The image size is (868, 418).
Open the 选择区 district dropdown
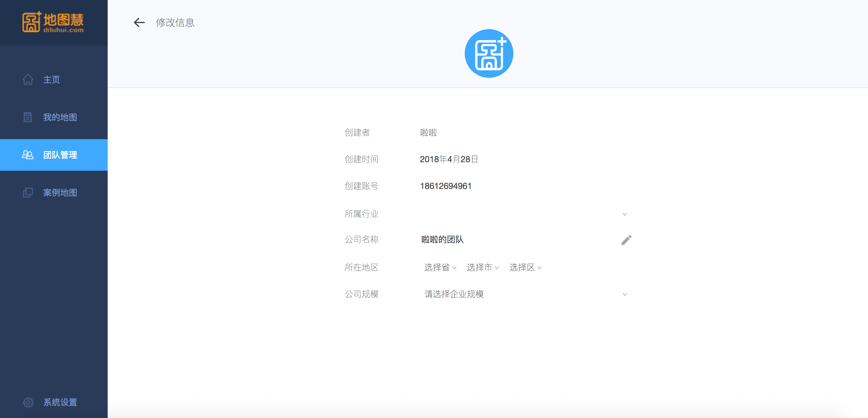pos(525,267)
